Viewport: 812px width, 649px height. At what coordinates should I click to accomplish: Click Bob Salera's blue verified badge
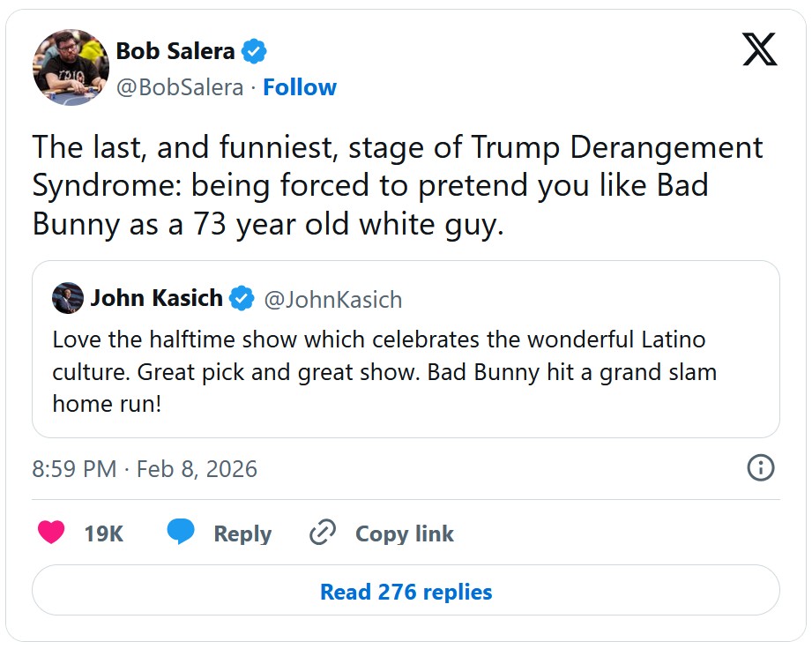tap(254, 51)
